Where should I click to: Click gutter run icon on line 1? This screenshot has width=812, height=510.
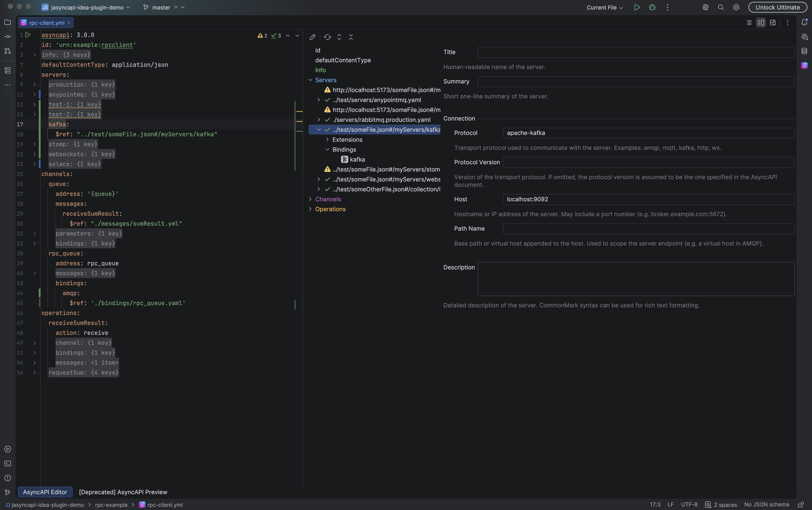[x=28, y=35]
